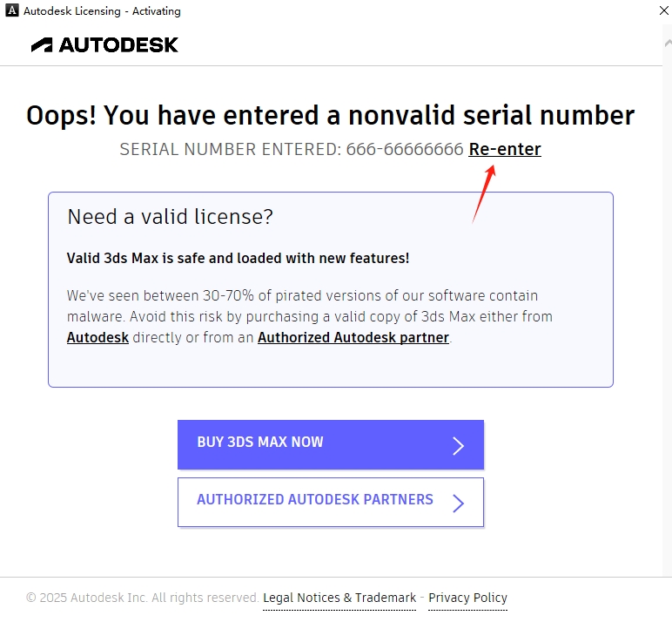Click the Autodesk Licensing title bar icon

pyautogui.click(x=12, y=11)
